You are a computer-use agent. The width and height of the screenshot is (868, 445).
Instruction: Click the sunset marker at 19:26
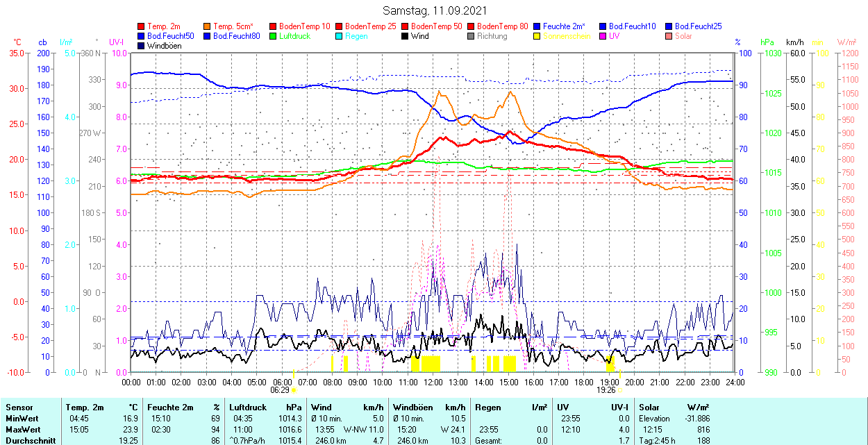coord(620,391)
